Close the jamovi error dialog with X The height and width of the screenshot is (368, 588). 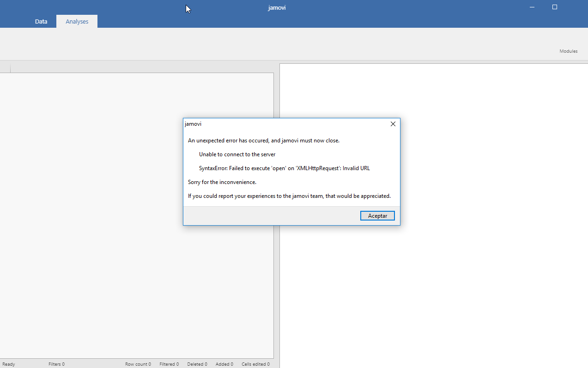click(x=393, y=124)
